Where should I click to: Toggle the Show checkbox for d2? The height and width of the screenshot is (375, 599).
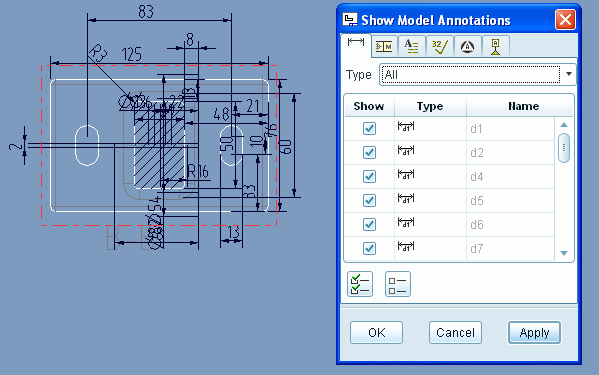coord(369,153)
